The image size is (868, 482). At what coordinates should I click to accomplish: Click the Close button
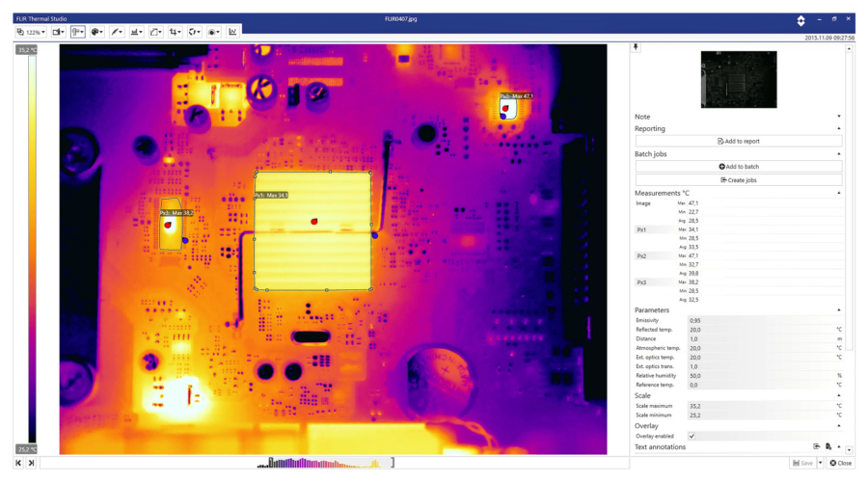[x=840, y=463]
